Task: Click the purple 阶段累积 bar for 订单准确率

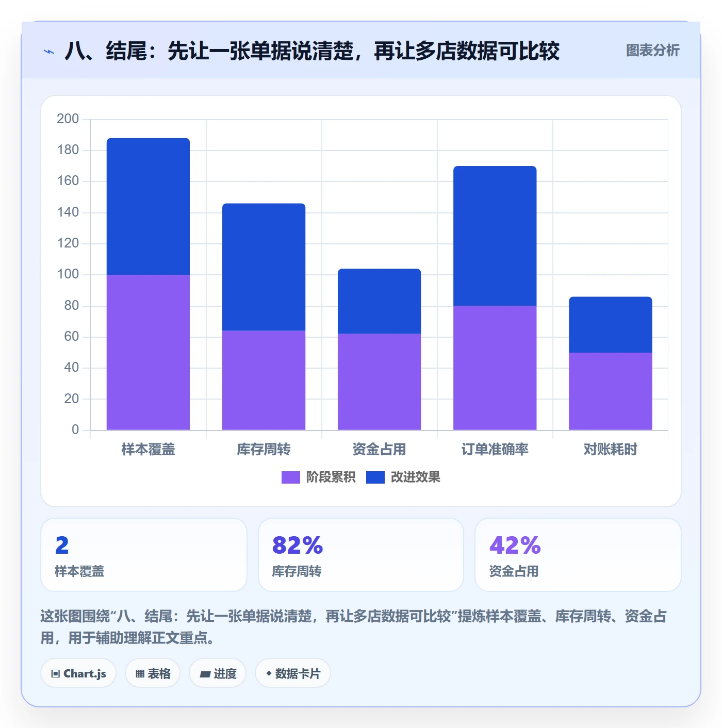Action: click(495, 368)
